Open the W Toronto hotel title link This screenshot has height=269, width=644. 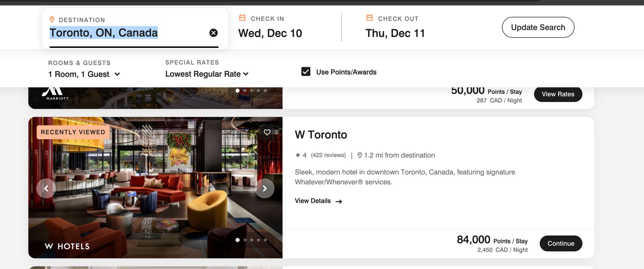pyautogui.click(x=321, y=134)
